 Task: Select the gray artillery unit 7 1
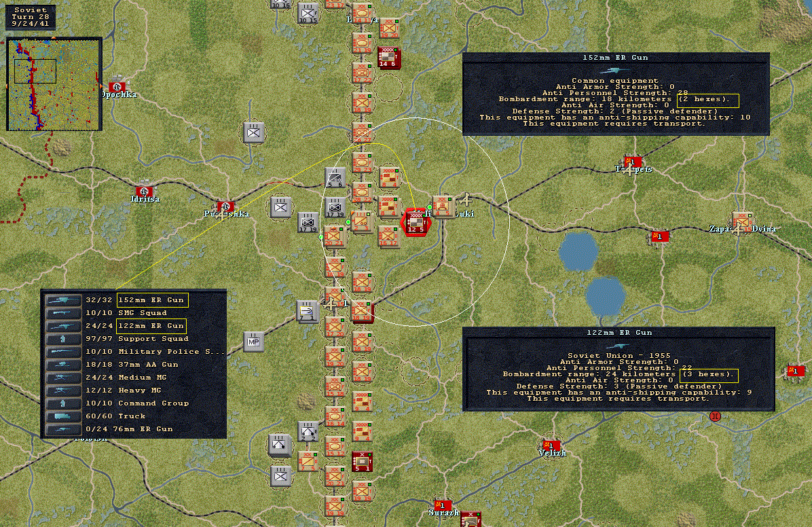coord(307,311)
